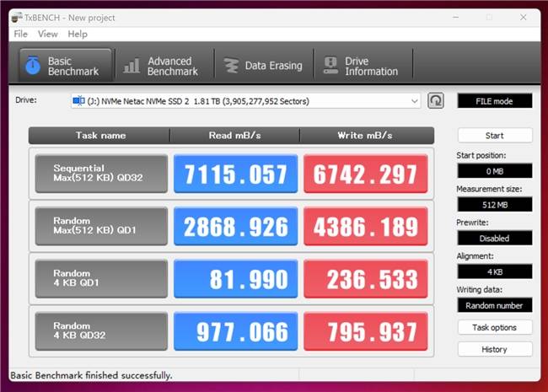The height and width of the screenshot is (392, 548).
Task: Click the Drive Information disk icon
Action: 330,66
